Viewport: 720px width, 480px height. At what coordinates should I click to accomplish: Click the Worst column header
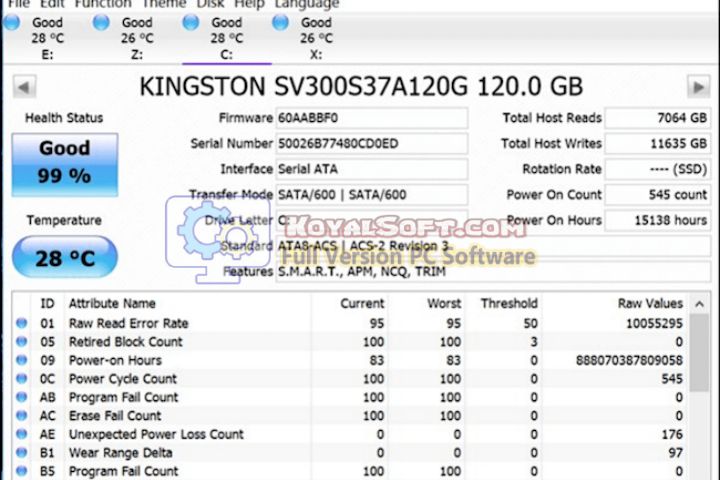click(x=427, y=304)
